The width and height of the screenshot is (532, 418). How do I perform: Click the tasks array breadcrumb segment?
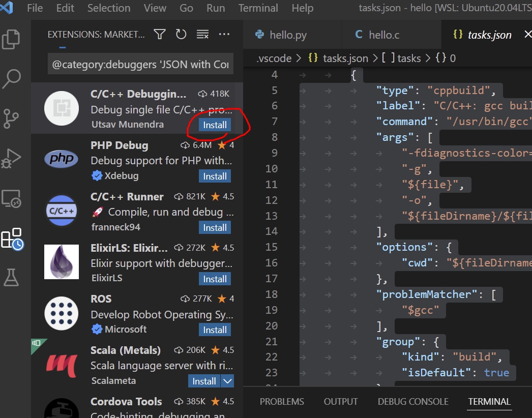[x=401, y=58]
